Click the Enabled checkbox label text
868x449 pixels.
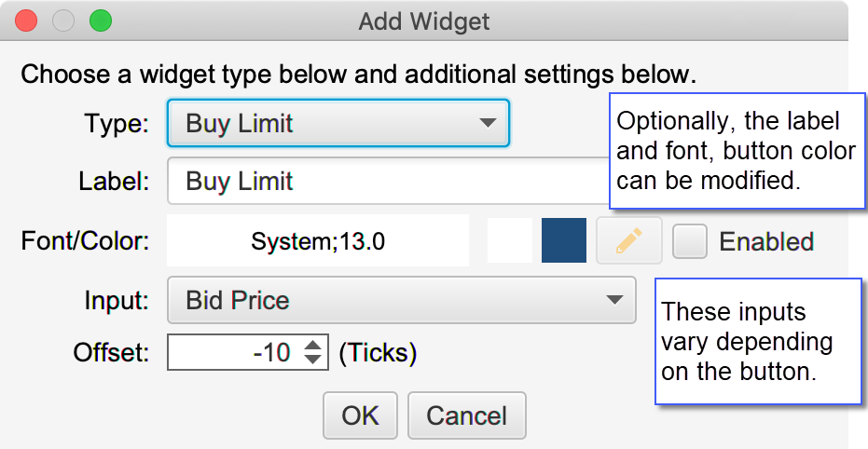[766, 242]
